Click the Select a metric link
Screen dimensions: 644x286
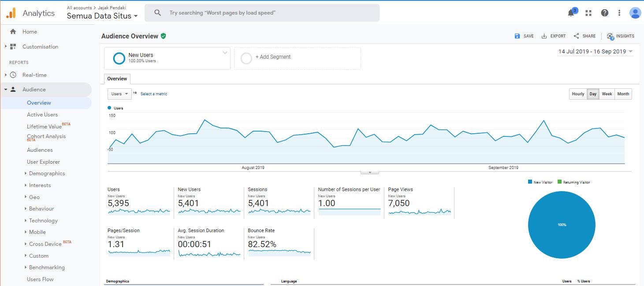click(154, 94)
